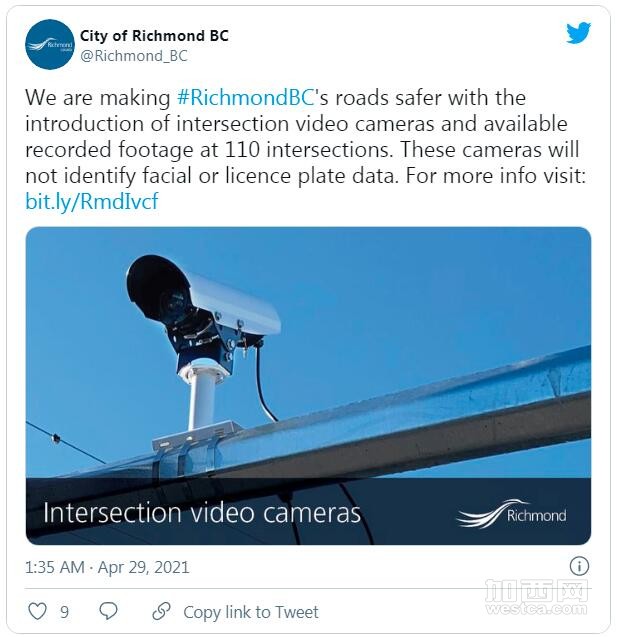Open the #RichmondBC hashtag
Viewport: 617px width, 637px height.
click(x=246, y=98)
